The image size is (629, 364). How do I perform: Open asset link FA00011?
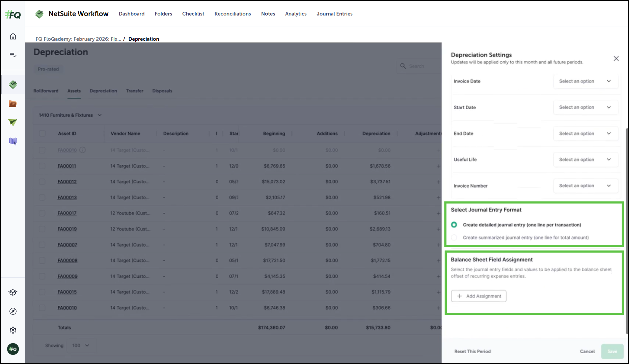pyautogui.click(x=67, y=166)
